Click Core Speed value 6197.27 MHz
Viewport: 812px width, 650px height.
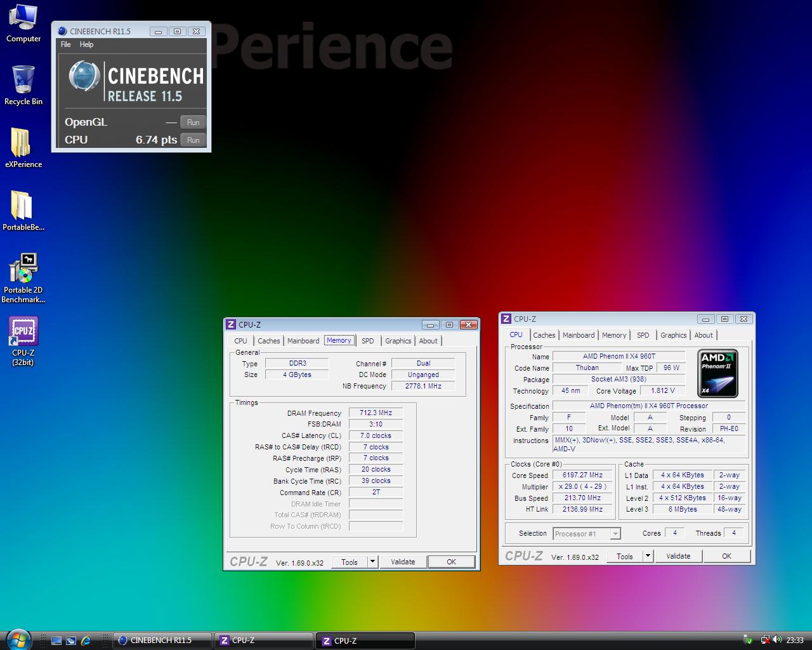tap(582, 475)
